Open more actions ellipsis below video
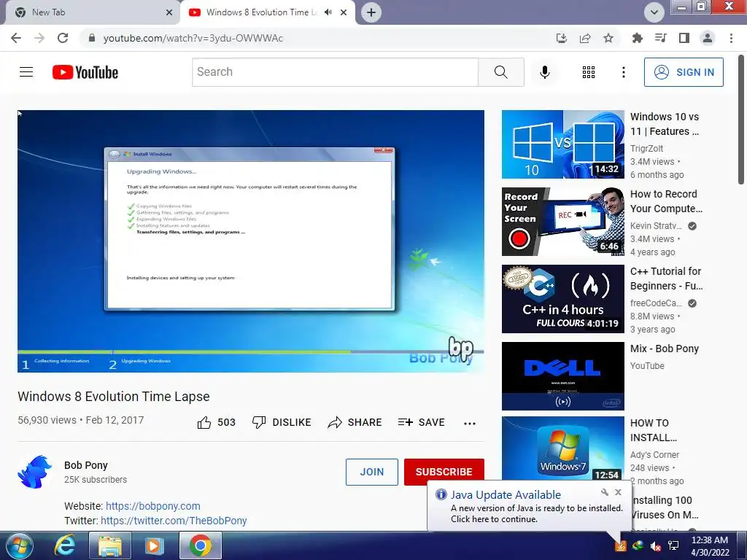 470,424
